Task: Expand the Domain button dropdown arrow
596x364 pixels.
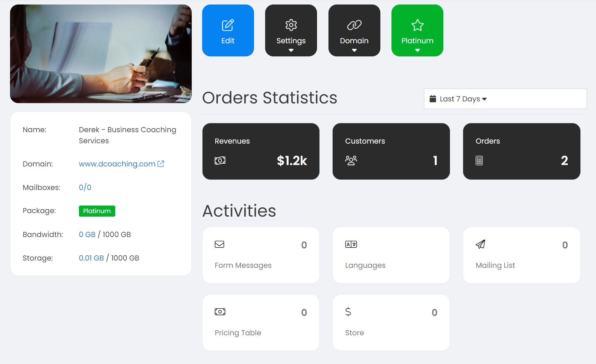Action: (x=354, y=50)
